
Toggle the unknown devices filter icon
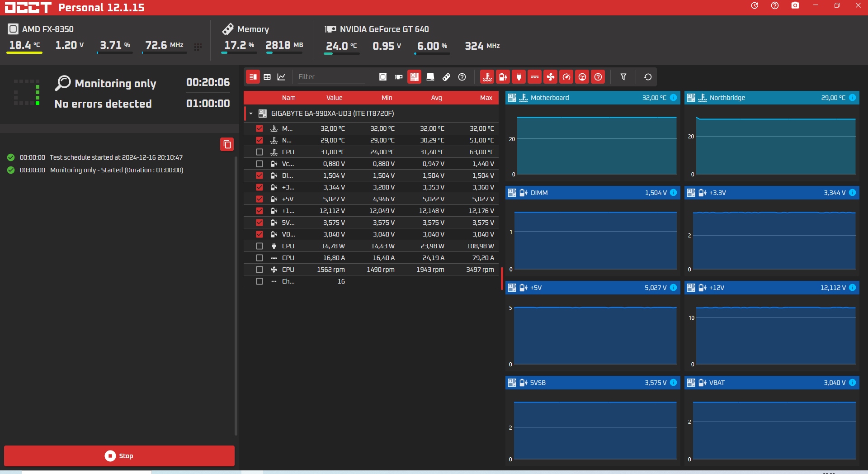(x=462, y=77)
